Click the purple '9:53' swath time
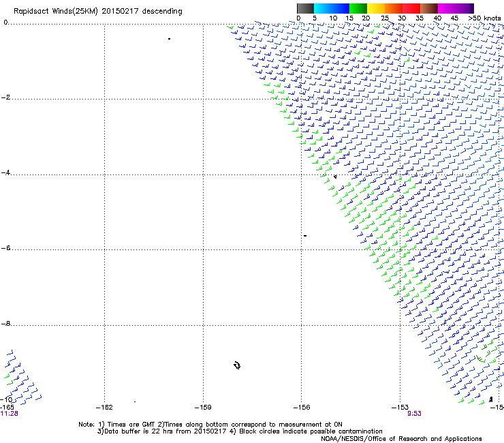The width and height of the screenshot is (504, 443). point(414,414)
